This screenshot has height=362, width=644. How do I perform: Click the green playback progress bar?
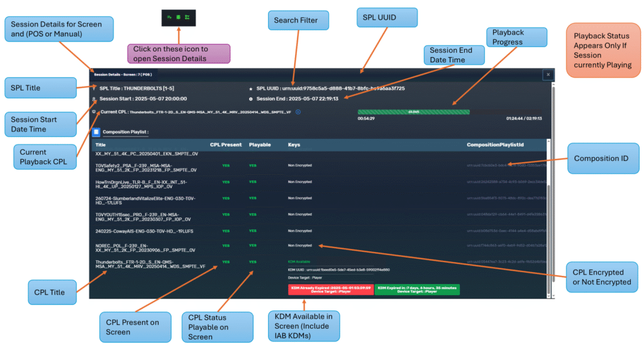pos(413,112)
